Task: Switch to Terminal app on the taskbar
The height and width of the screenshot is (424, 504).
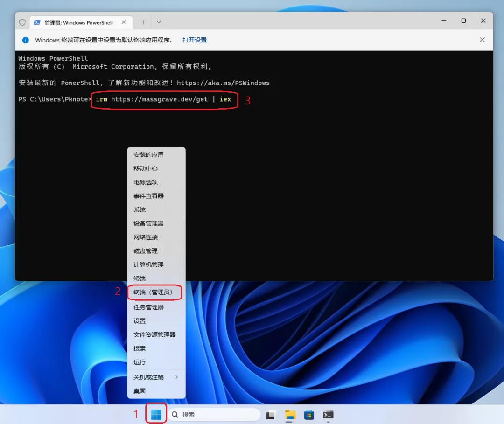Action: 328,415
